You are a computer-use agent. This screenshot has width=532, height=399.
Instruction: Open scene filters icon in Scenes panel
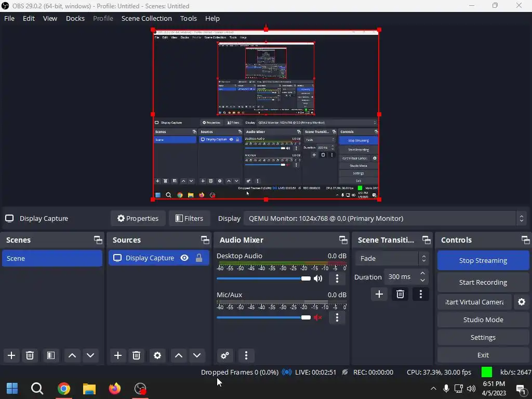click(x=51, y=355)
